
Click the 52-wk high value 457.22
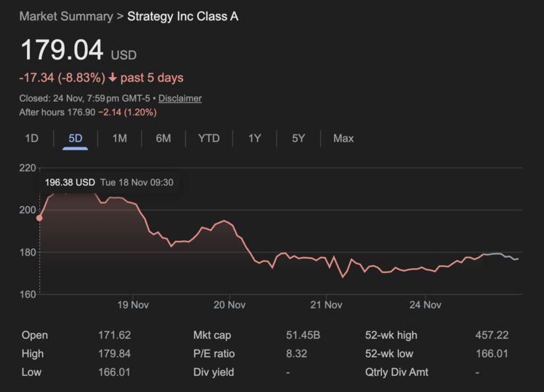(x=492, y=335)
